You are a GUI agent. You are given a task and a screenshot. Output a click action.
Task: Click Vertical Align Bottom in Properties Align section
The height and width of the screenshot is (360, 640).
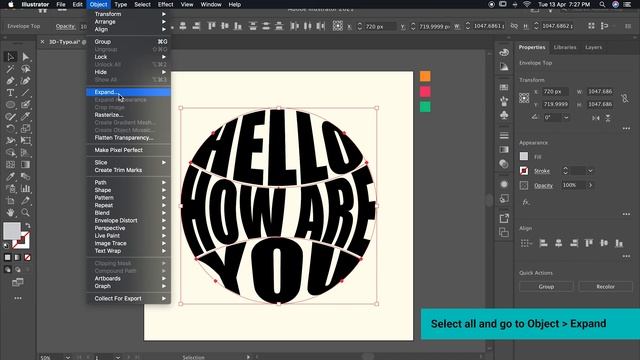tap(619, 243)
